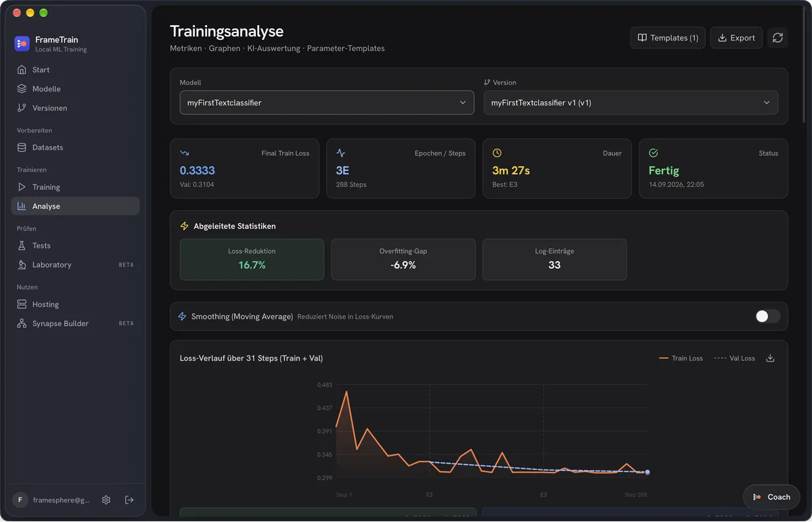Open settings via the gear icon
812x522 pixels.
pos(106,500)
